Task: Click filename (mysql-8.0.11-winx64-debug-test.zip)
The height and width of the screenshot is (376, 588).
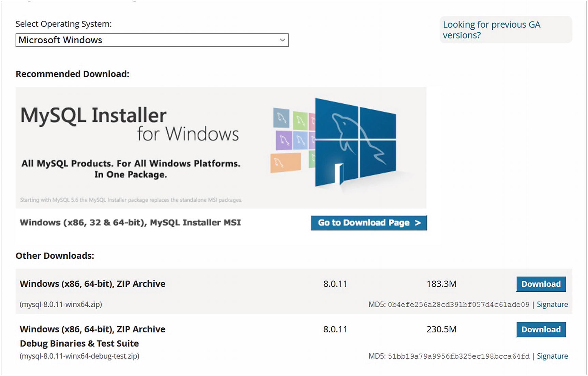Action: pyautogui.click(x=79, y=356)
